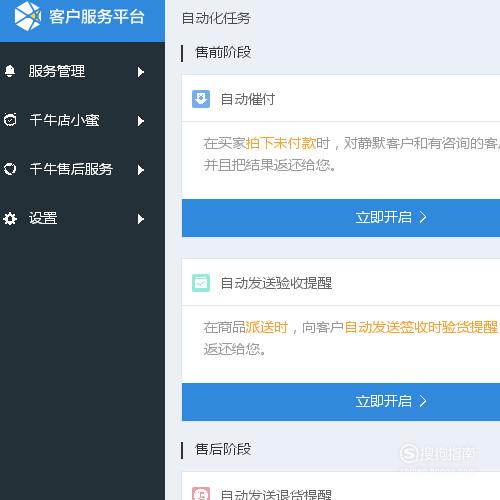Click the 客户服务平台 logo icon

coord(28,16)
